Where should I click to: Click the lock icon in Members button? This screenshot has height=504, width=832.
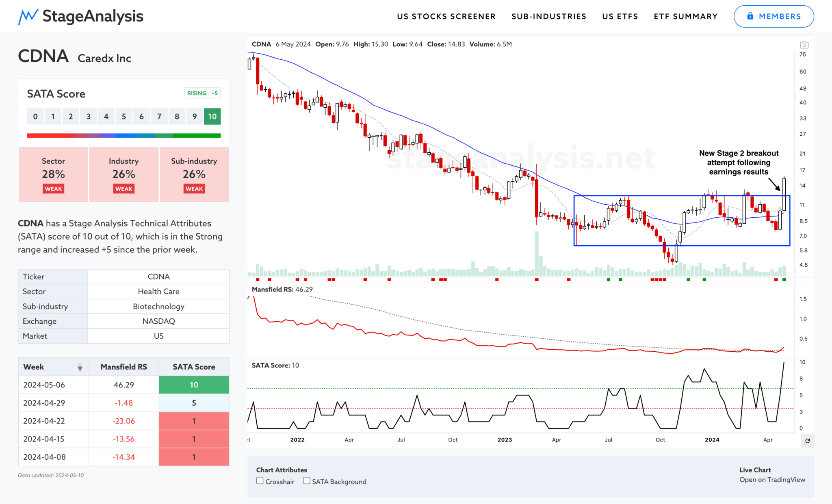coord(750,16)
